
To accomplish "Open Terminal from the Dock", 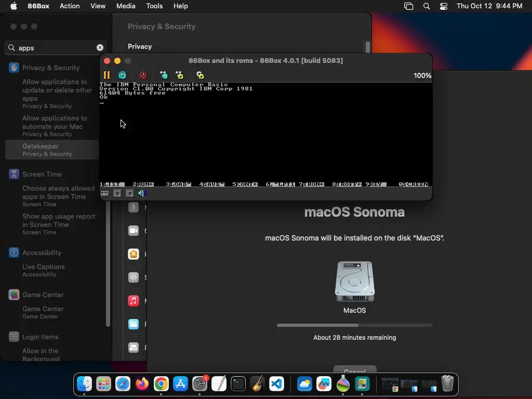I will point(238,384).
